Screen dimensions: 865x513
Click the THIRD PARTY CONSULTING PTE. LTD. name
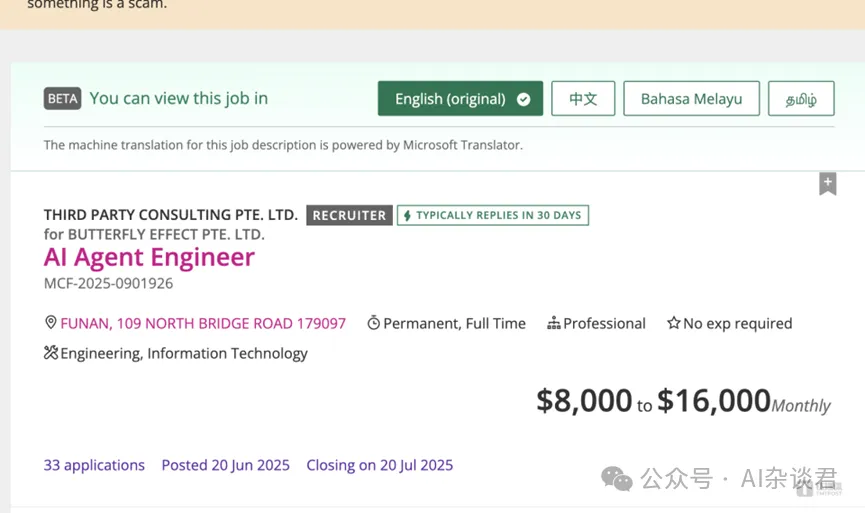point(171,215)
